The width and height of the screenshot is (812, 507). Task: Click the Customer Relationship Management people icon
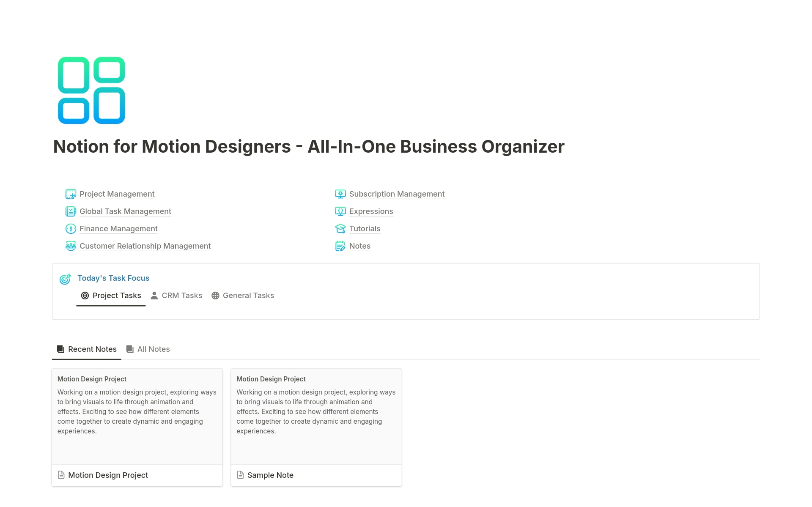click(71, 246)
